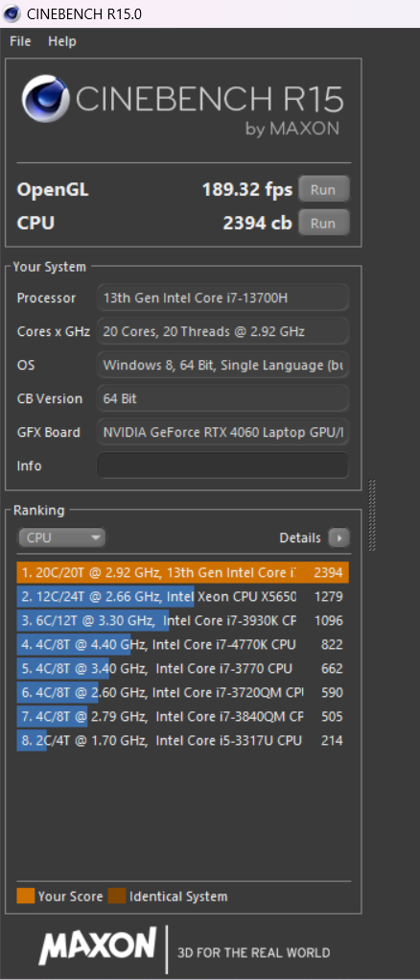The image size is (420, 980).
Task: Click the Details arrow icon button
Action: coord(338,538)
